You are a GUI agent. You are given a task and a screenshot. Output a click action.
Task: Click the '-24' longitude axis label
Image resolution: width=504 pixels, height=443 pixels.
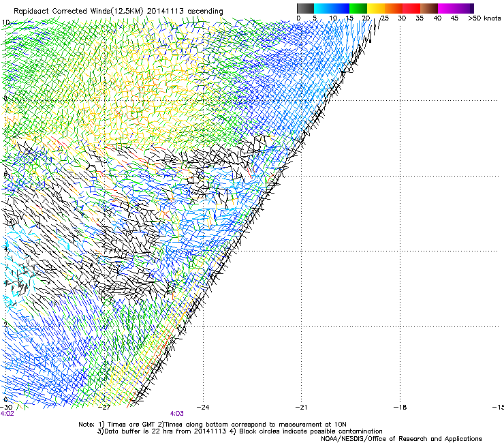tap(203, 408)
